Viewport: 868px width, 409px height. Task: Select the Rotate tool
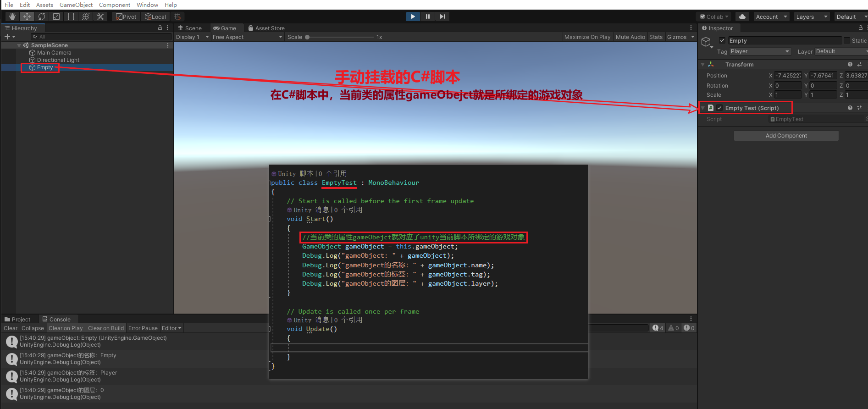click(42, 17)
